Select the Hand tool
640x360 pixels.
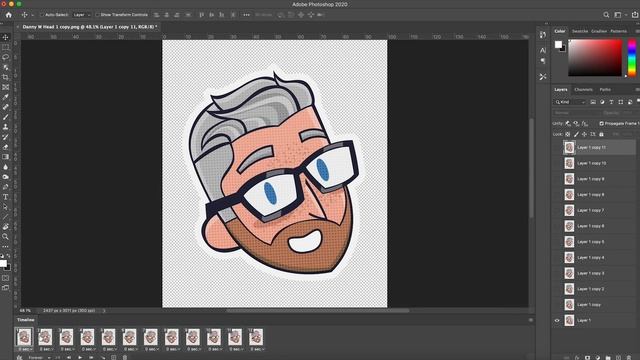pyautogui.click(x=5, y=227)
